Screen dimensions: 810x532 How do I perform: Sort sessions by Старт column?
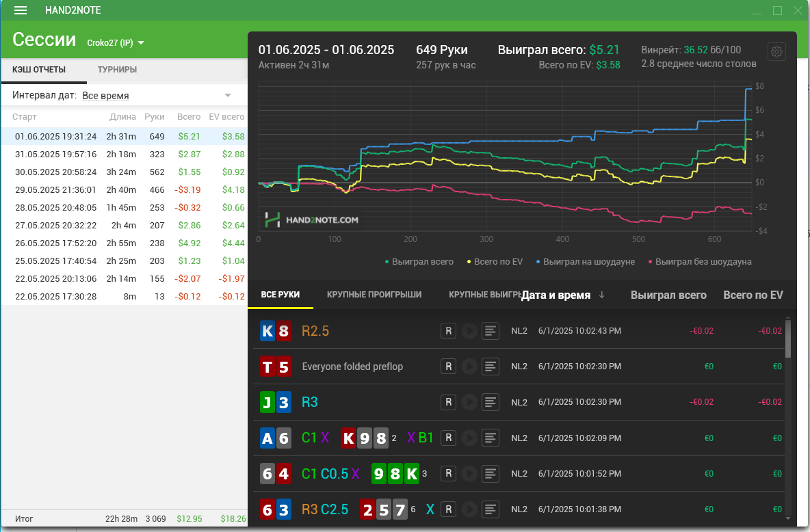[24, 117]
